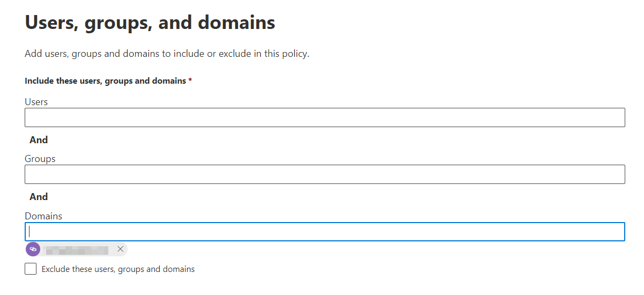Viewport: 644px width, 295px height.
Task: Click the Domains field label
Action: coord(43,216)
